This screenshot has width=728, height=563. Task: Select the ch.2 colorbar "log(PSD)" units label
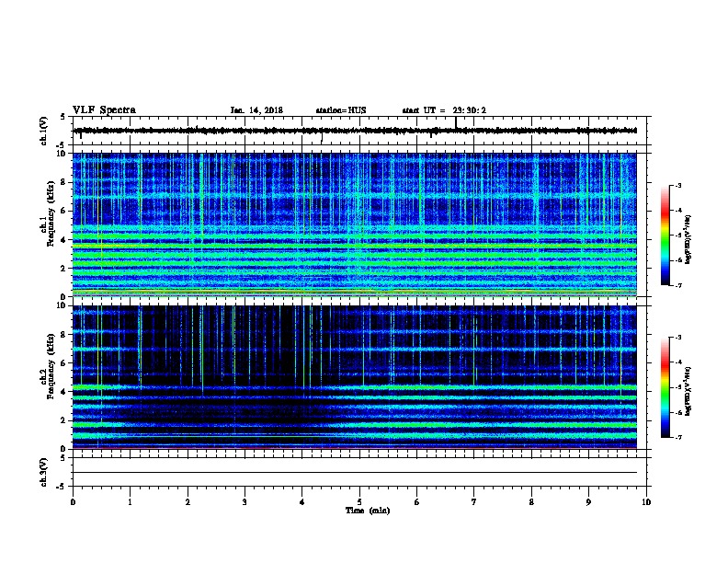[688, 391]
